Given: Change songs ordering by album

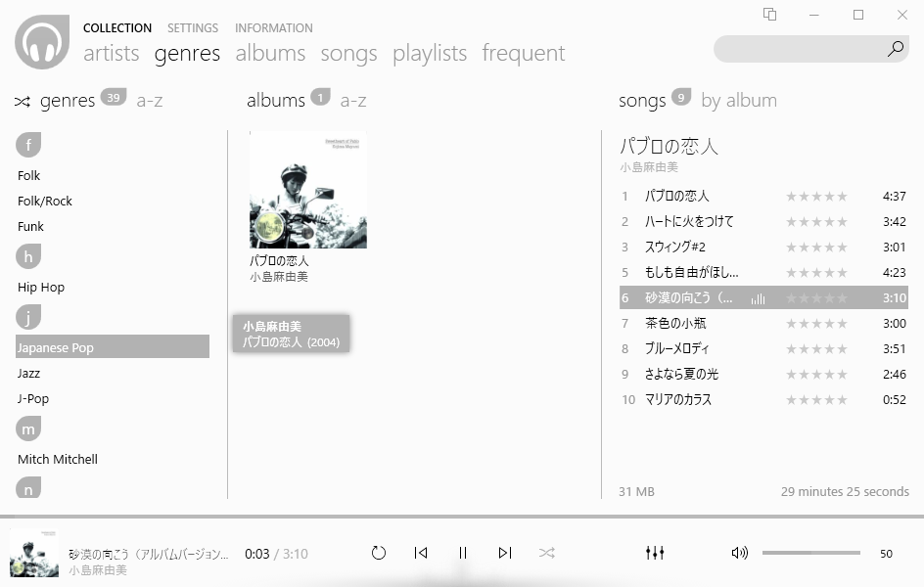Looking at the screenshot, I should pyautogui.click(x=739, y=101).
